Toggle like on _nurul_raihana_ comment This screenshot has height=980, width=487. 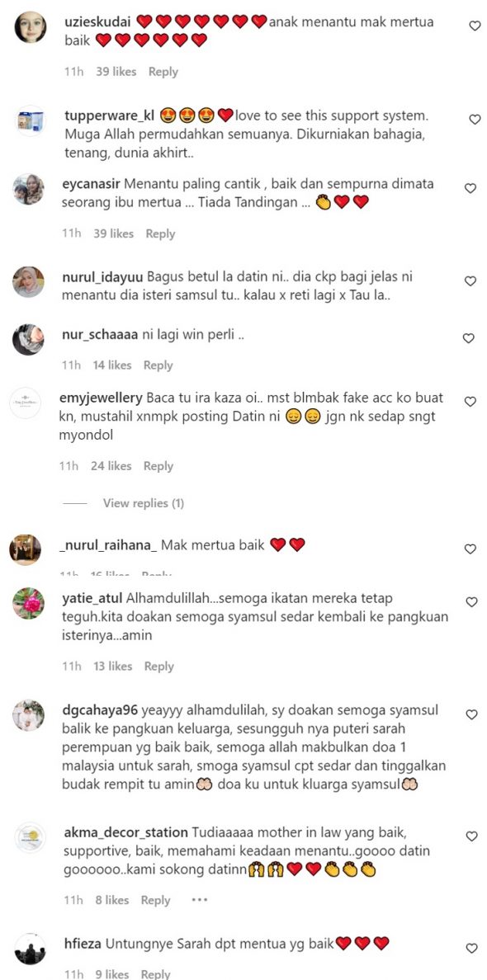(470, 549)
